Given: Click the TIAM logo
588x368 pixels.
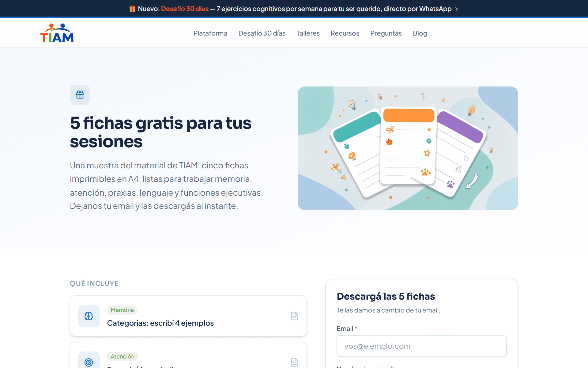Looking at the screenshot, I should coord(57,33).
